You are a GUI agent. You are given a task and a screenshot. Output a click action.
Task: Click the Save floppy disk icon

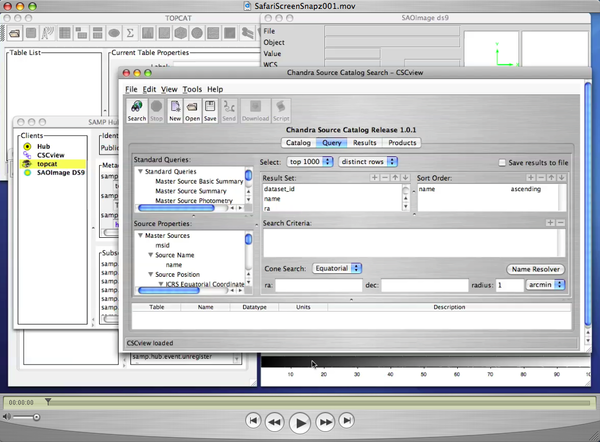tap(210, 109)
